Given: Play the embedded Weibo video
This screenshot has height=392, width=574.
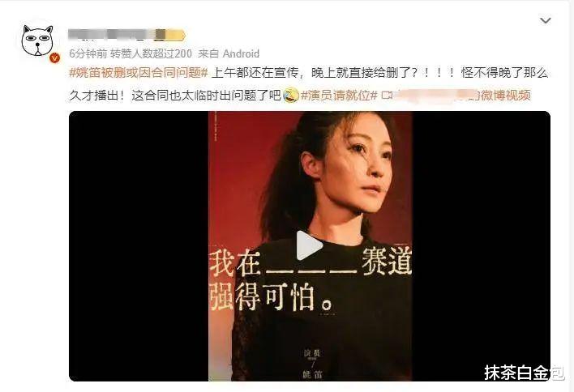Looking at the screenshot, I should tap(310, 245).
